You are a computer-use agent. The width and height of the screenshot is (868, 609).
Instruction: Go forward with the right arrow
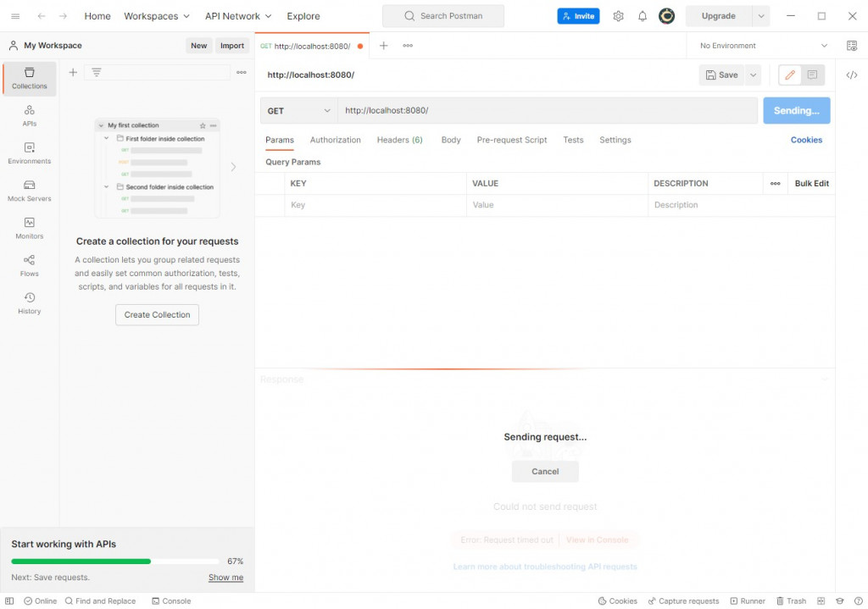click(63, 16)
